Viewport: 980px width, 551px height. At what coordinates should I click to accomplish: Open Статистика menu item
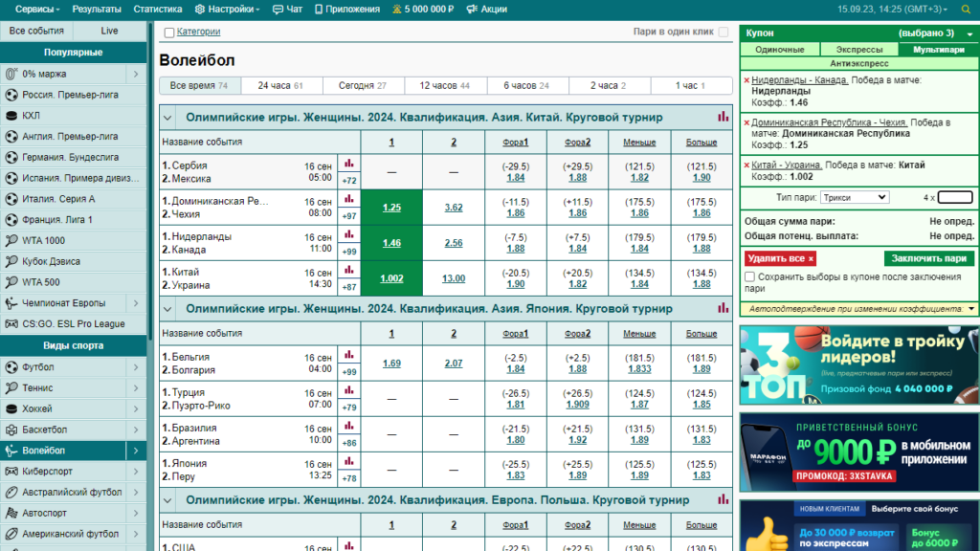(158, 10)
